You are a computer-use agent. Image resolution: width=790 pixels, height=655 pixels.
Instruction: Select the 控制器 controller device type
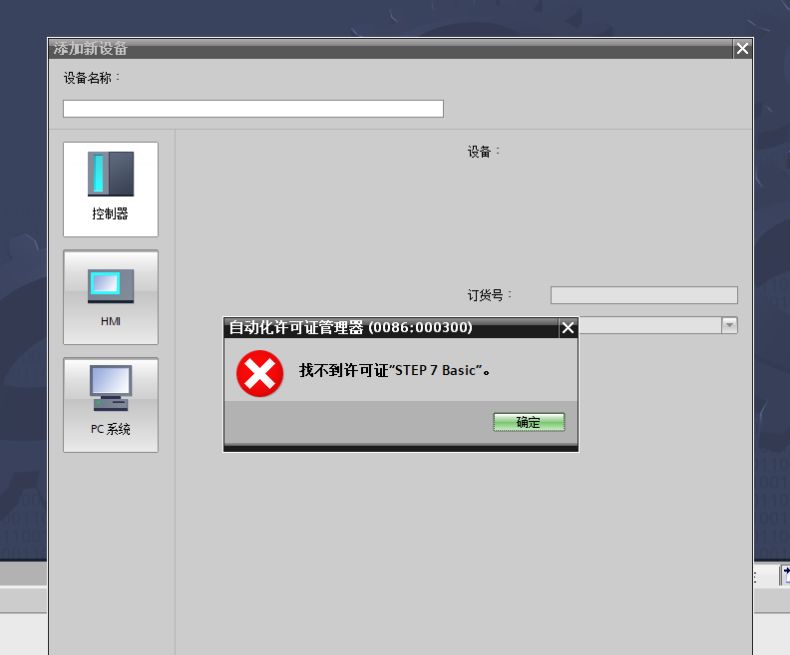(110, 189)
